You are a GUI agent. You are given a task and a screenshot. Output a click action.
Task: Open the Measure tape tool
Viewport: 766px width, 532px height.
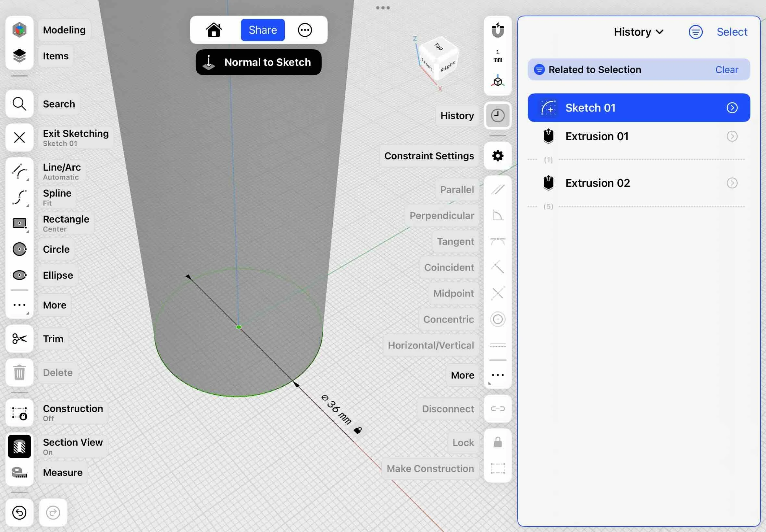(19, 472)
